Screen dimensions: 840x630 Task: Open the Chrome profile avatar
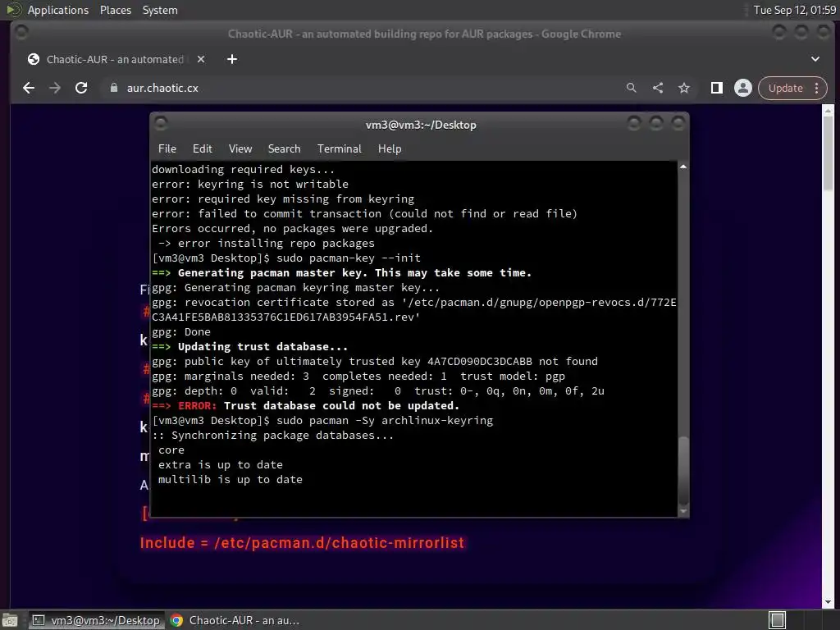(743, 88)
